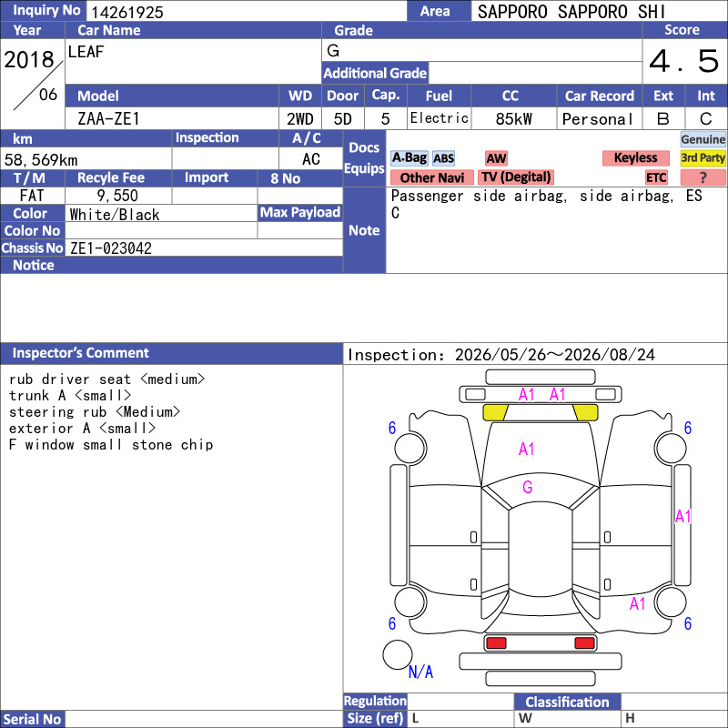The height and width of the screenshot is (728, 728).
Task: Click the Chassis No field ZE1-023042
Action: [x=204, y=248]
